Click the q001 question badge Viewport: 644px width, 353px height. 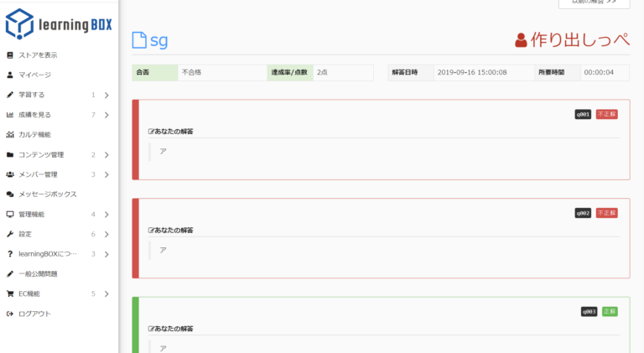(583, 114)
